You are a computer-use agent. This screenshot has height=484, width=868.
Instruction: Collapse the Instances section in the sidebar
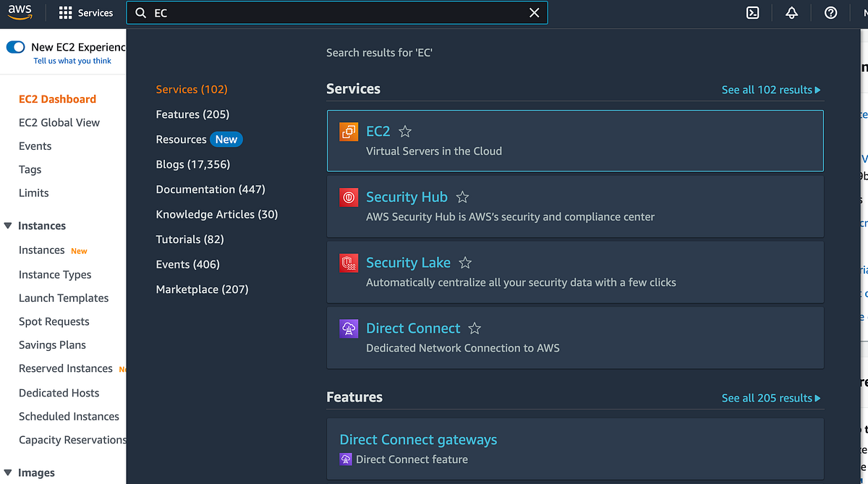pos(7,225)
